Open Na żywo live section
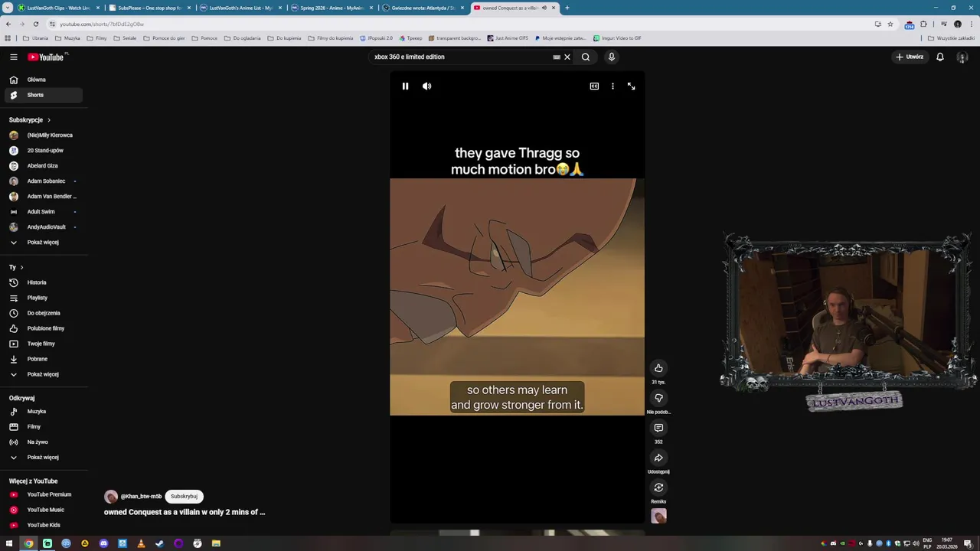This screenshot has width=980, height=551. (x=43, y=442)
